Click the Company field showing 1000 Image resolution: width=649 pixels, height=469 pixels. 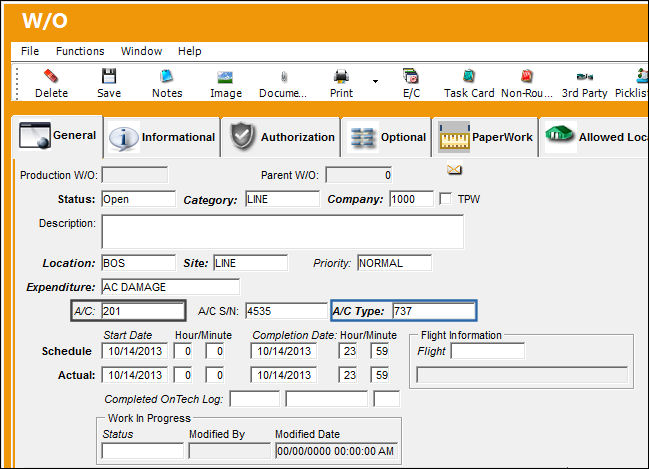coord(411,199)
